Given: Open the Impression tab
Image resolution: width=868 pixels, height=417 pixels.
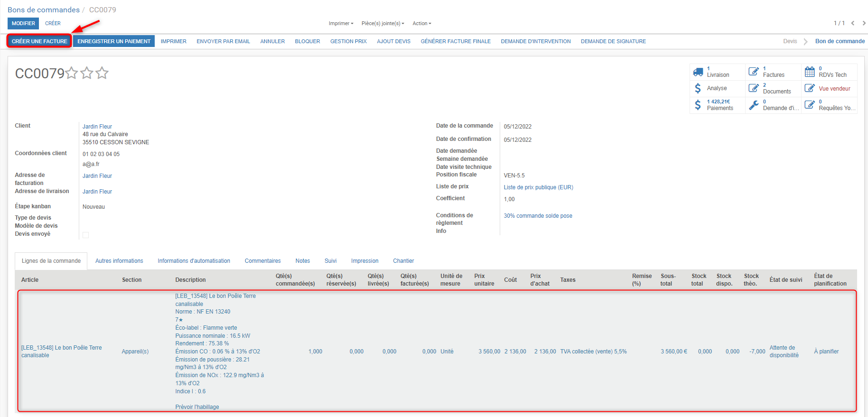Looking at the screenshot, I should (x=364, y=261).
